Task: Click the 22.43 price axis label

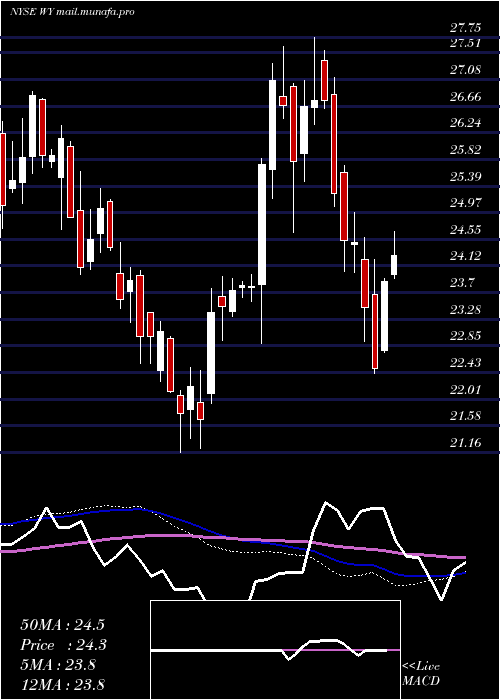Action: [465, 362]
